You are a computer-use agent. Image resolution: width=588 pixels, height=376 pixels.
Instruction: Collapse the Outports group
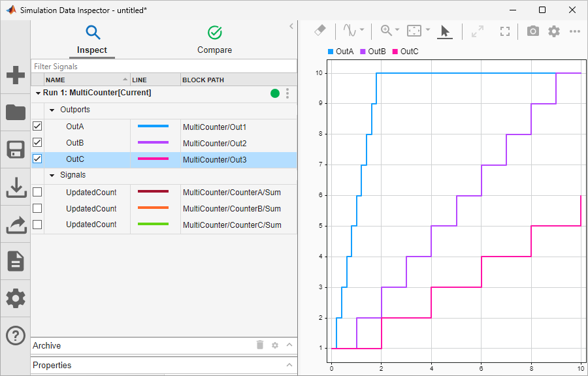[x=52, y=110]
